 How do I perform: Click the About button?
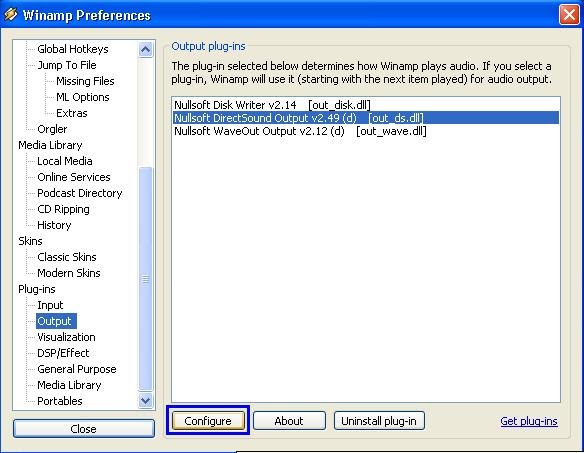pyautogui.click(x=289, y=421)
